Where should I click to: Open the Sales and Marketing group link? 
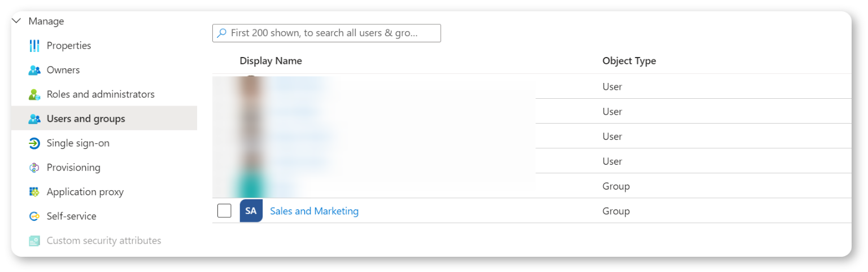pos(314,211)
